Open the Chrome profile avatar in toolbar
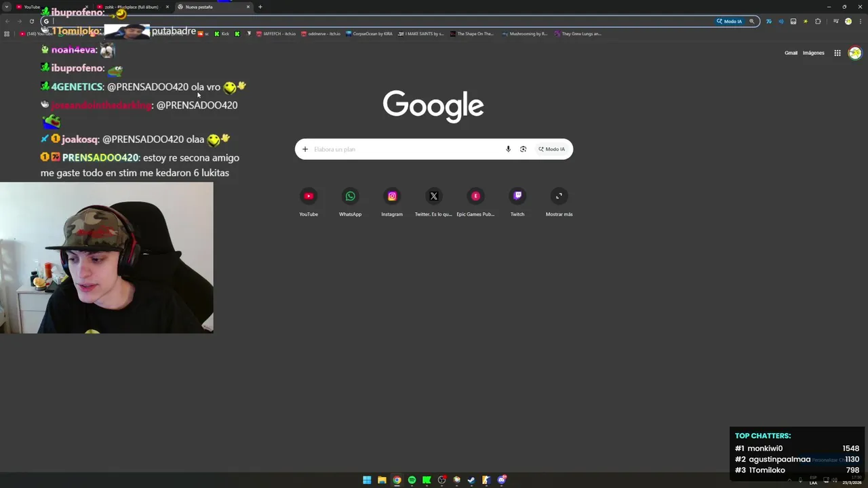The image size is (868, 488). click(x=848, y=21)
